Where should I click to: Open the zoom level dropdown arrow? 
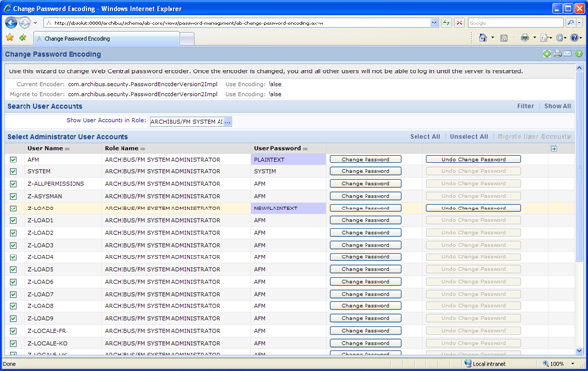click(573, 363)
